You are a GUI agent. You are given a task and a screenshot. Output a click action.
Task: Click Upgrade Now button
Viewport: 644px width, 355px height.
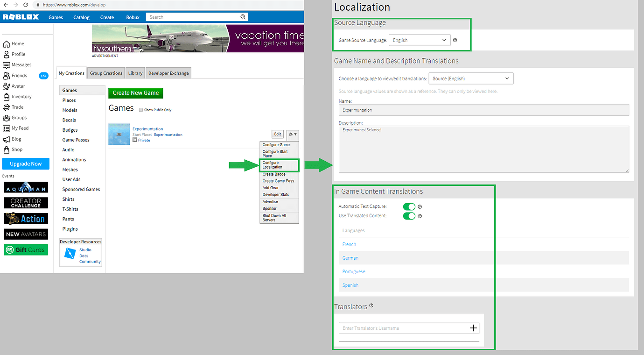click(26, 164)
